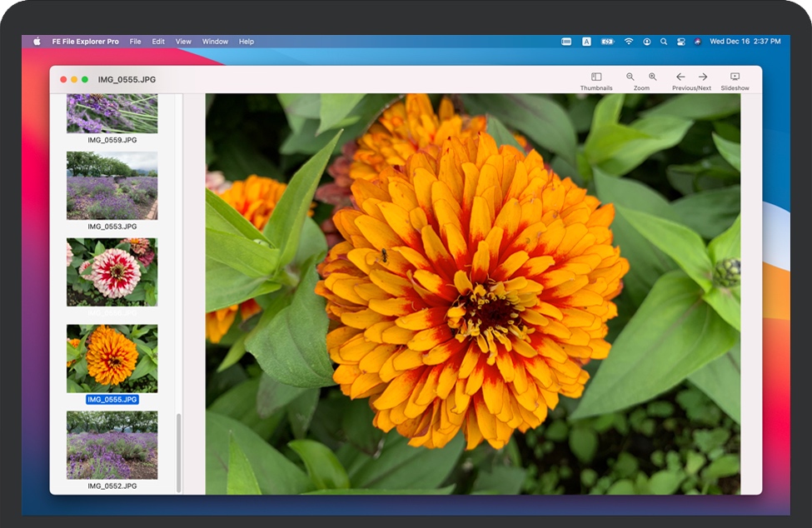This screenshot has height=528, width=812.
Task: Open the Help menu
Action: pyautogui.click(x=247, y=42)
